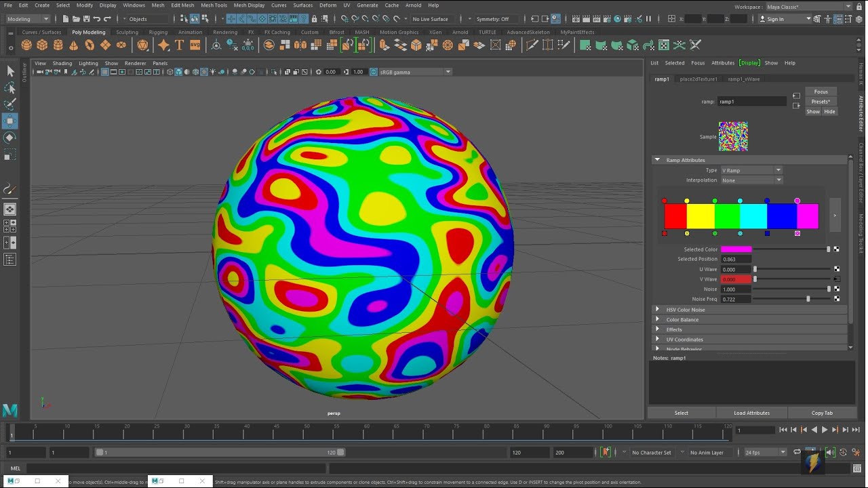
Task: Click the Noise Freq slider handle
Action: click(x=808, y=299)
